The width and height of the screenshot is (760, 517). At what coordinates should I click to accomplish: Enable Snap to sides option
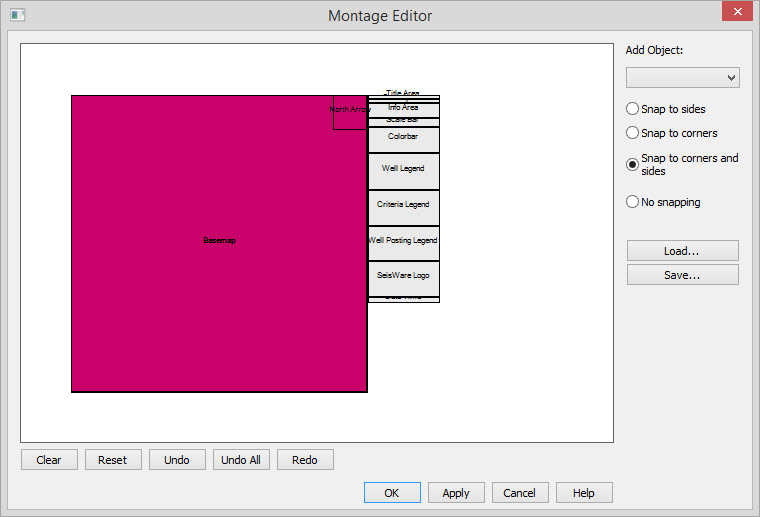click(632, 109)
